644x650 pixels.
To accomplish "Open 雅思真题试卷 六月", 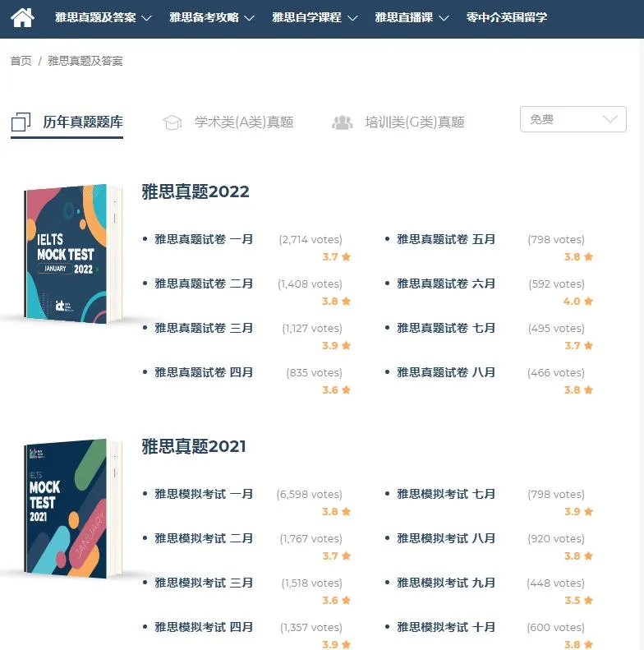I will click(446, 284).
